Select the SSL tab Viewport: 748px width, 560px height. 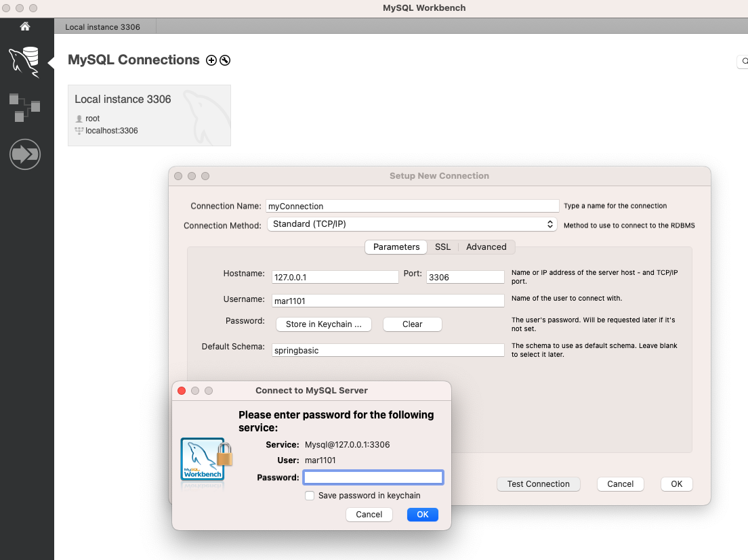tap(442, 247)
